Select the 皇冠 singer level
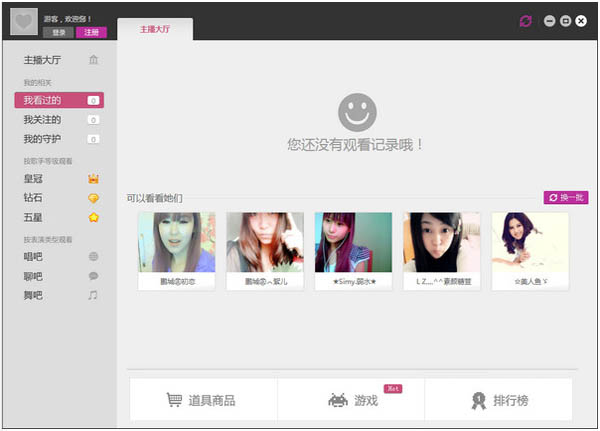600x431 pixels. coord(59,179)
